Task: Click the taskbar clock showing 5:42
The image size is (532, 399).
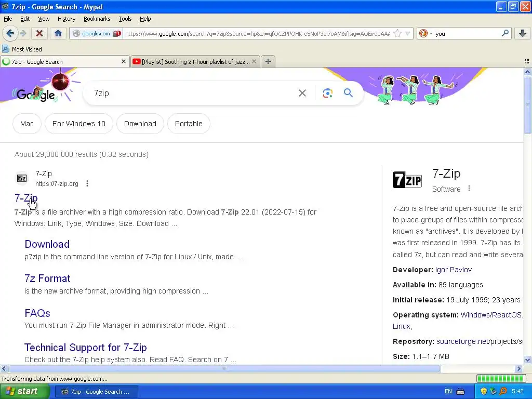Action: (518, 392)
